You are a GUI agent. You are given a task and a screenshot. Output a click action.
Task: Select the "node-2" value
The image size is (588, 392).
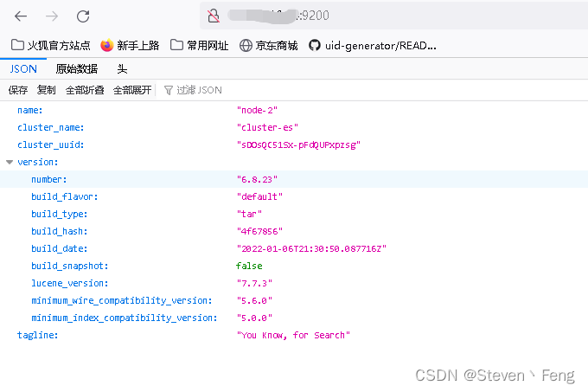pyautogui.click(x=257, y=110)
